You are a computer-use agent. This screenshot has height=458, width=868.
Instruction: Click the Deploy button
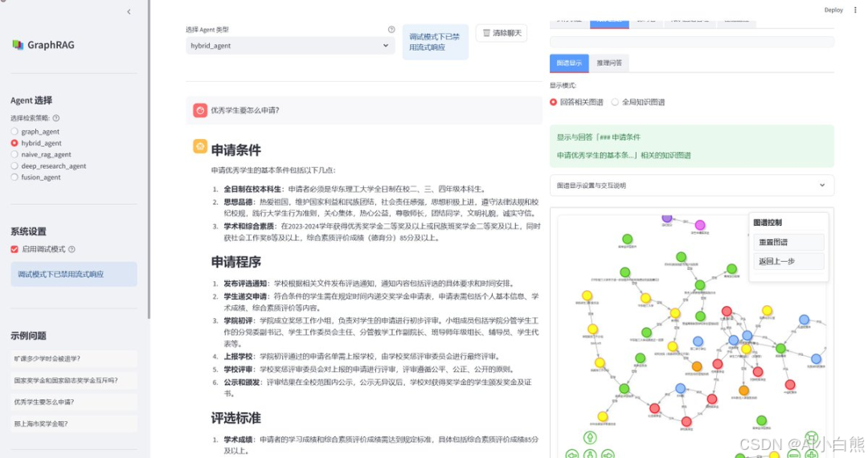833,10
